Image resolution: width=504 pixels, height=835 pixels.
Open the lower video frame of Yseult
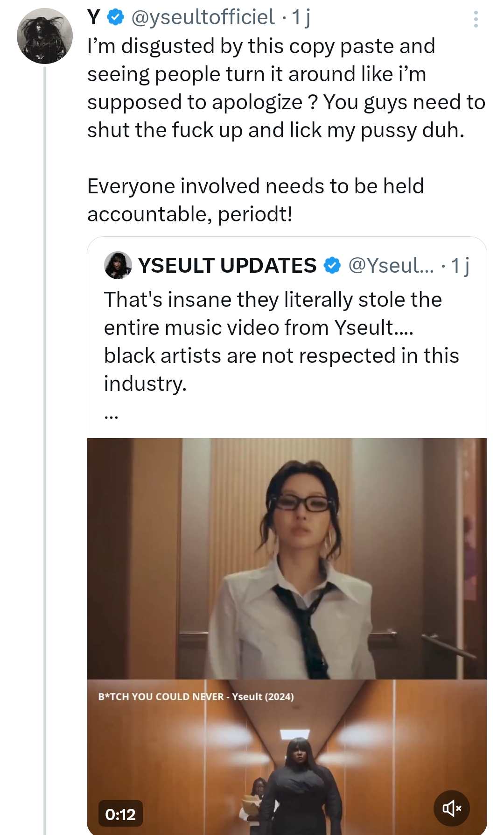tap(287, 757)
